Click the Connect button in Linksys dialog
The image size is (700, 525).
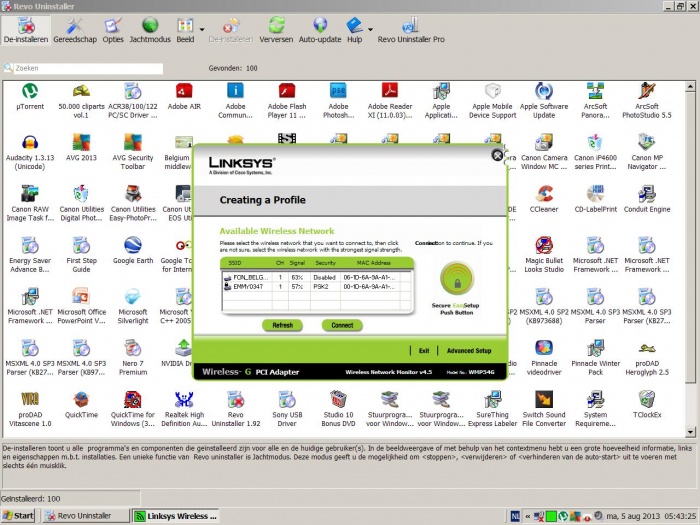tap(342, 325)
